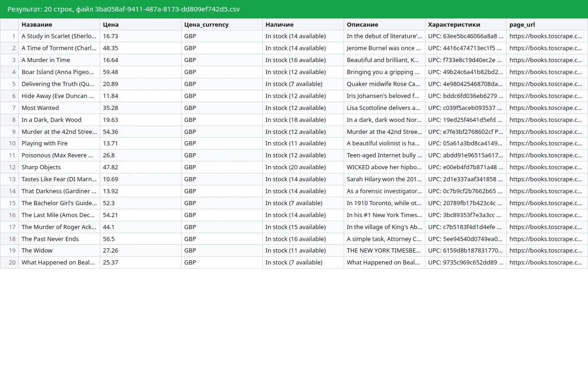This screenshot has width=588, height=368.
Task: Select 'The Widow' title cell
Action: coord(59,251)
